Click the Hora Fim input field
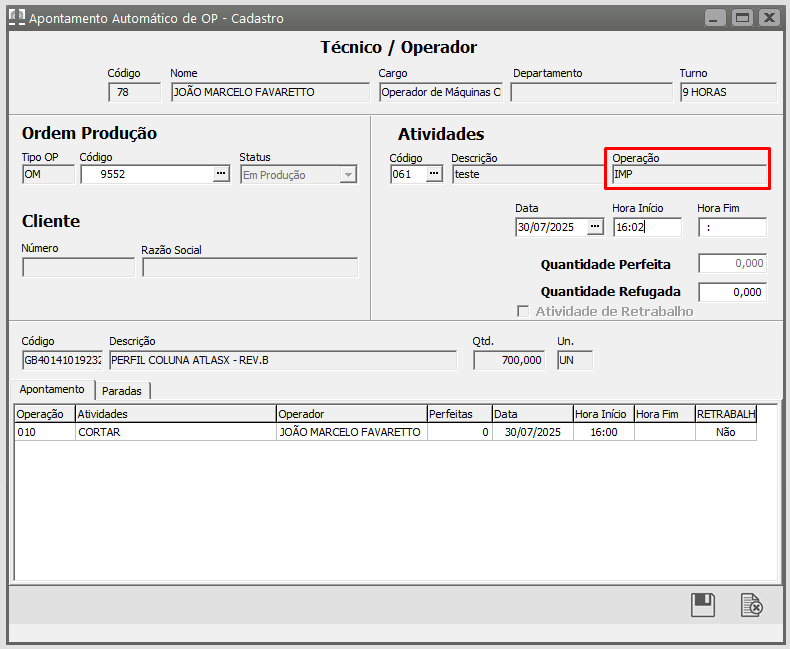This screenshot has width=790, height=649. pyautogui.click(x=732, y=227)
